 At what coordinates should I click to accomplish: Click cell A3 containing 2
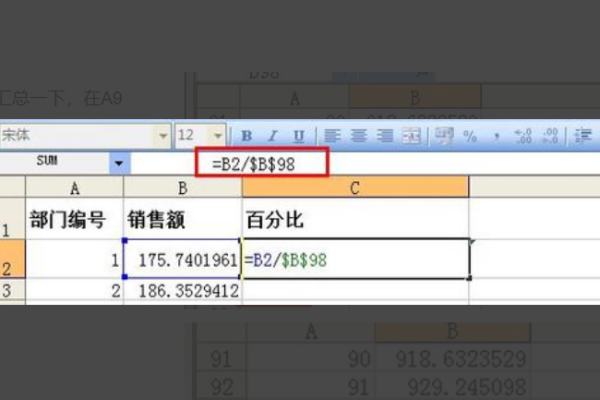coord(75,291)
